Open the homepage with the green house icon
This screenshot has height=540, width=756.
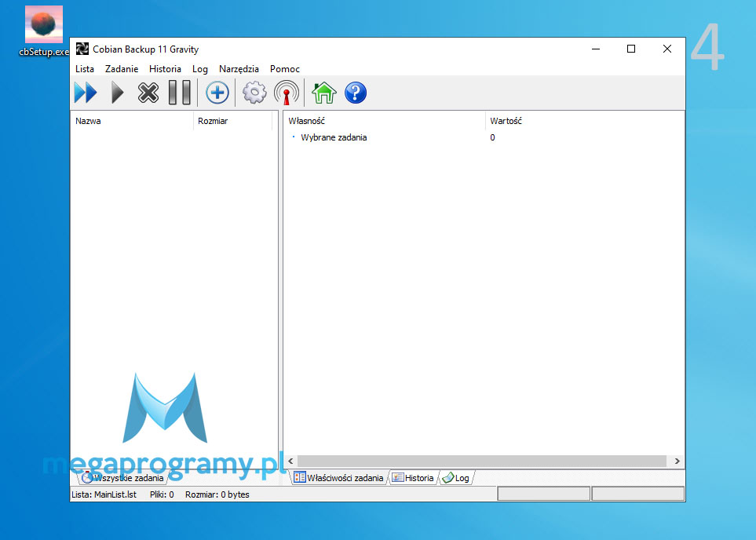click(324, 93)
